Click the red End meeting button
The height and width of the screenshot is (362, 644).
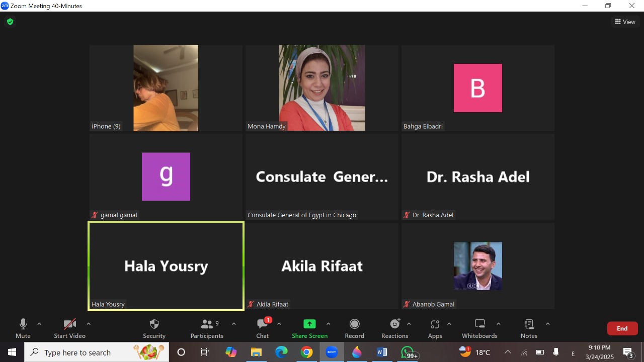pos(622,328)
